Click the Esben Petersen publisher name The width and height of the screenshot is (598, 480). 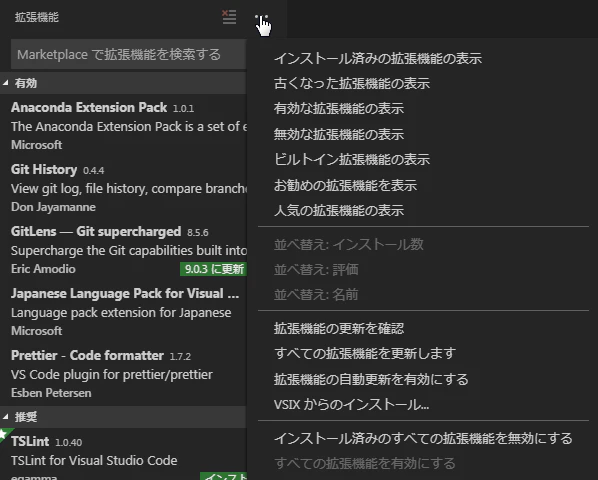[51, 393]
